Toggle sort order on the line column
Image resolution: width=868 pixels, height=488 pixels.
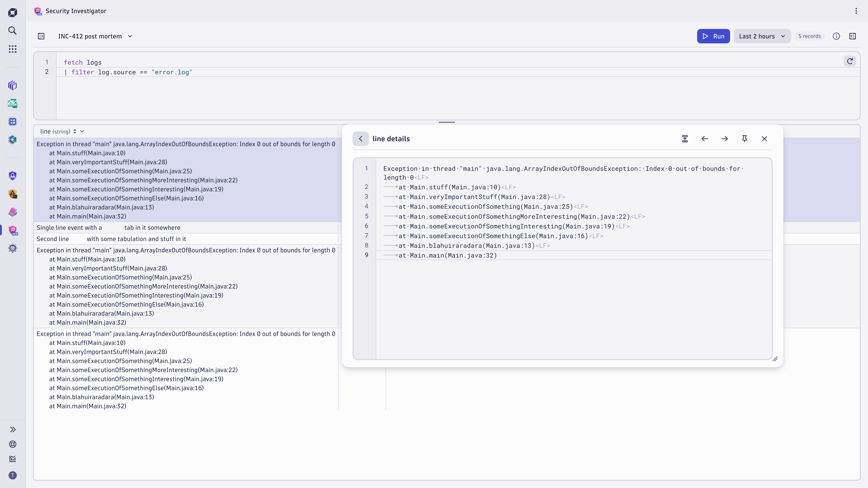75,131
